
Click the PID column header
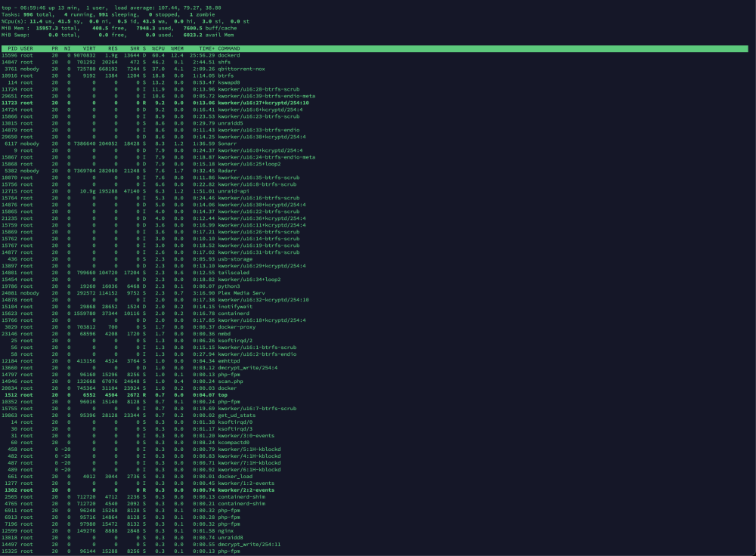click(13, 48)
